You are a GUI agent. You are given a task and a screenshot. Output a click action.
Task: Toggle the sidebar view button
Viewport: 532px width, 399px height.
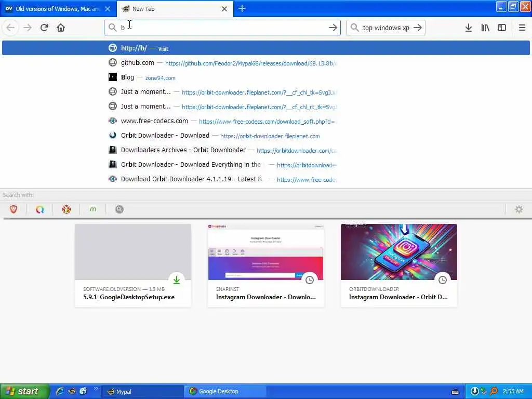[x=502, y=28]
